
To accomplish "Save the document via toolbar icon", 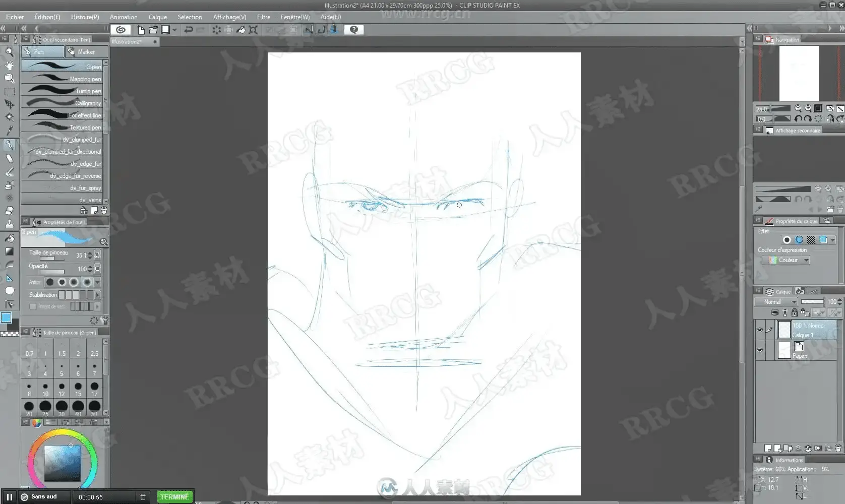I will 165,30.
